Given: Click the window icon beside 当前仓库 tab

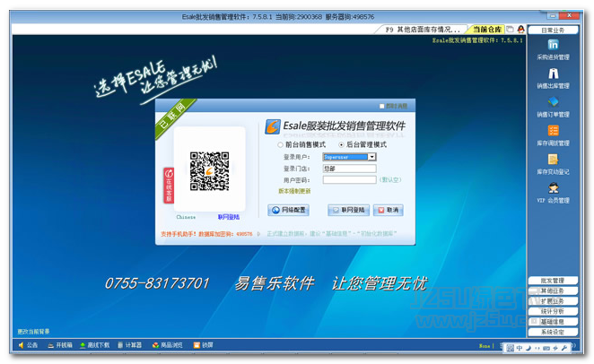Looking at the screenshot, I should (510, 29).
